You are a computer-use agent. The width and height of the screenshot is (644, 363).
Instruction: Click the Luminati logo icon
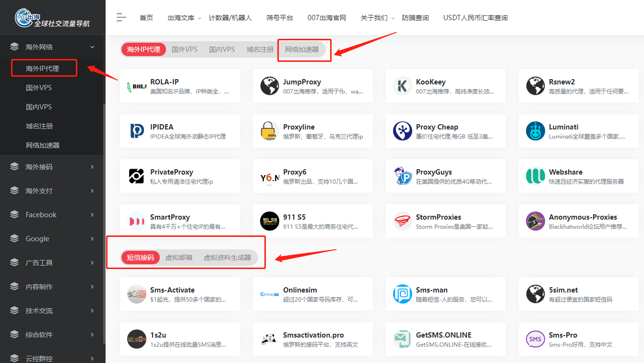click(535, 131)
